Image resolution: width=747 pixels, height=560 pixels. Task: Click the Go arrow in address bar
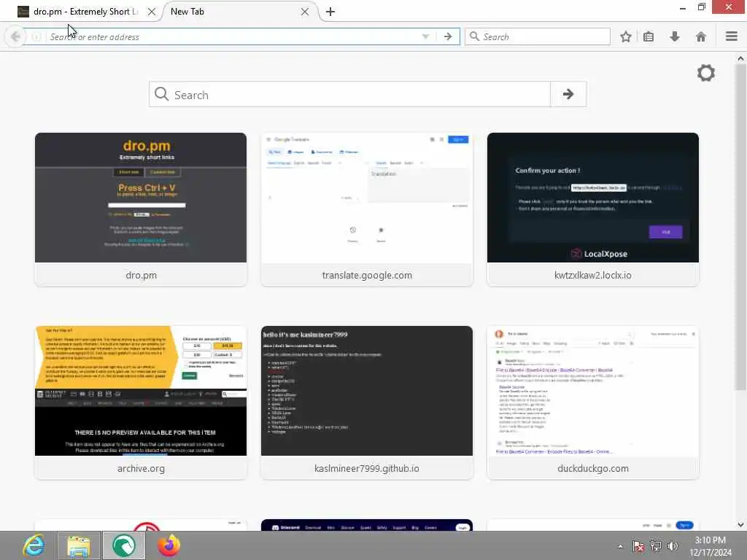(448, 36)
